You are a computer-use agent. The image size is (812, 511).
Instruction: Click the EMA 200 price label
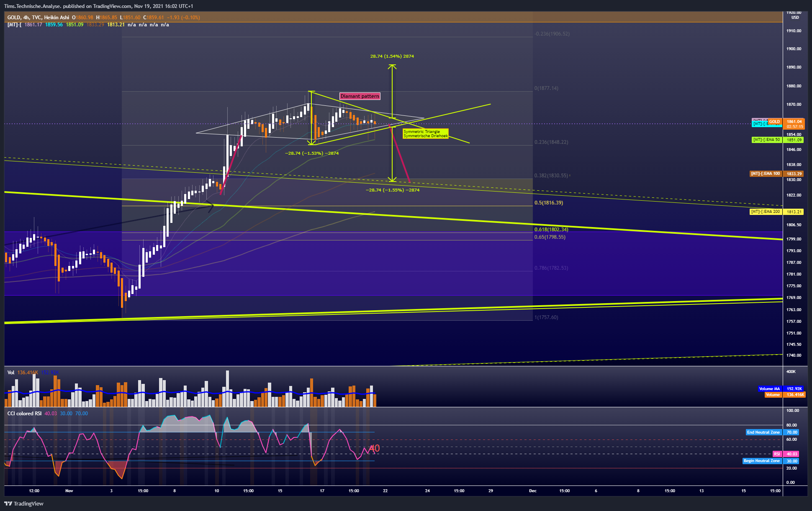click(x=776, y=212)
